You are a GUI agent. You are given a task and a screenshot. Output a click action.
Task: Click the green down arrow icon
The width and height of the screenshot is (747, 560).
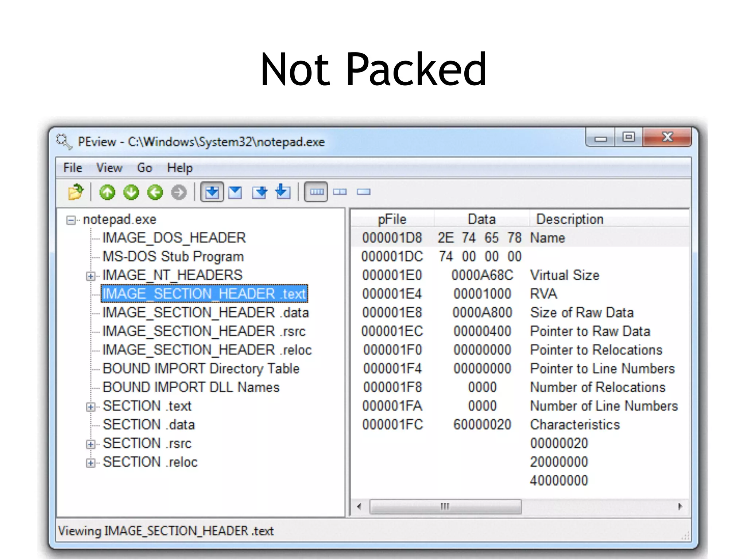pos(131,192)
